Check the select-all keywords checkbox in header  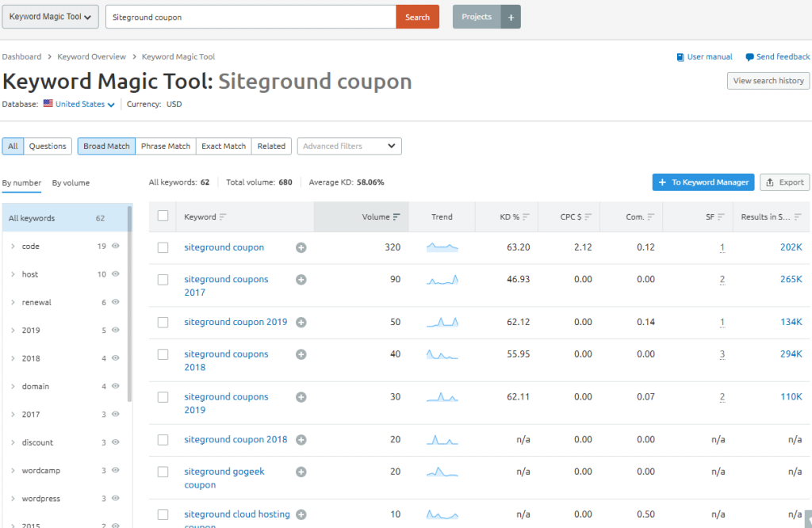[163, 216]
